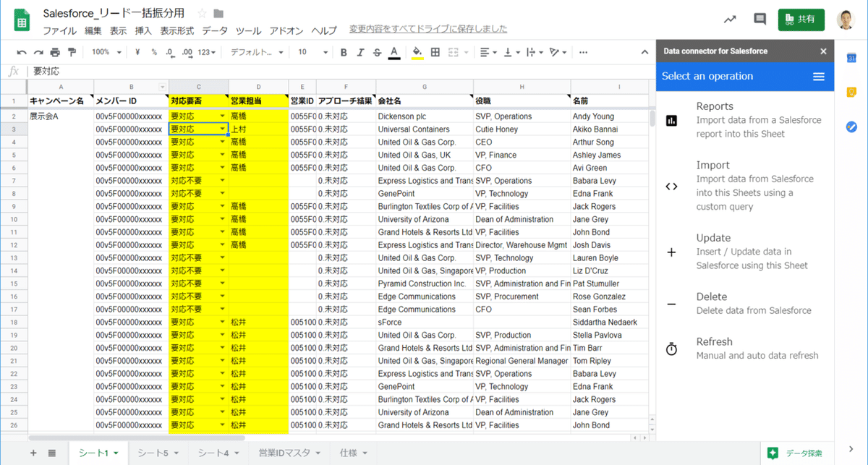Switch to the 営業IDマスタ tab
The width and height of the screenshot is (868, 465).
click(289, 453)
